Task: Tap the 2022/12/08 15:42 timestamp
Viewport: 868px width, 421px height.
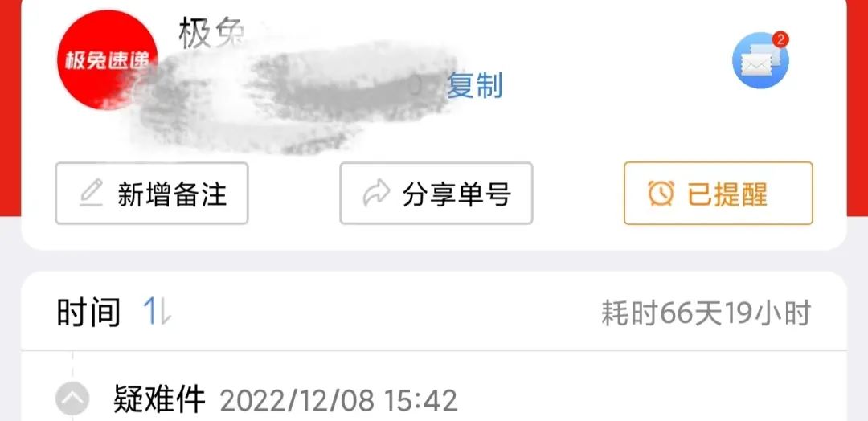Action: [339, 401]
